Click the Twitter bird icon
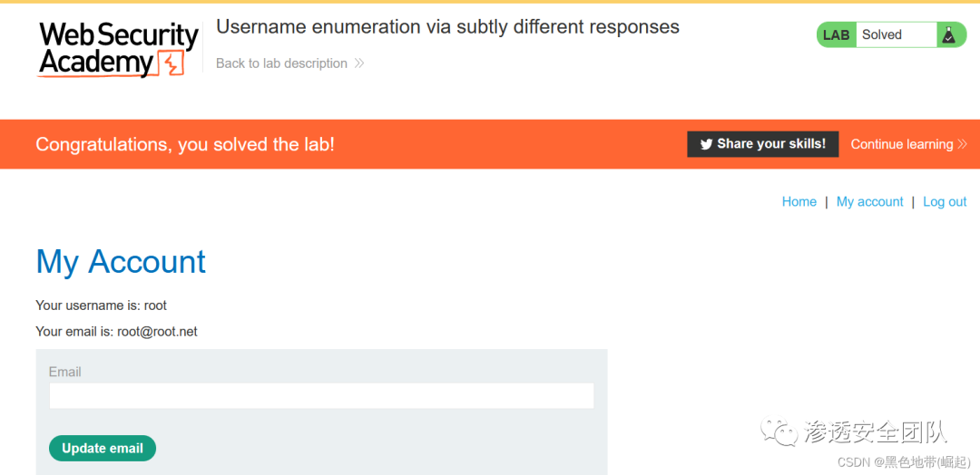Image resolution: width=980 pixels, height=475 pixels. tap(705, 144)
